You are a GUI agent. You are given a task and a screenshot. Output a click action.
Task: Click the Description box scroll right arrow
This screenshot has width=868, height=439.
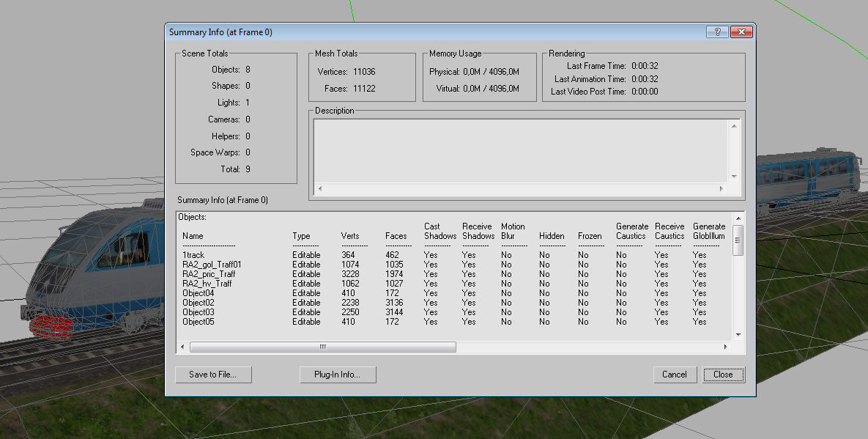[721, 189]
